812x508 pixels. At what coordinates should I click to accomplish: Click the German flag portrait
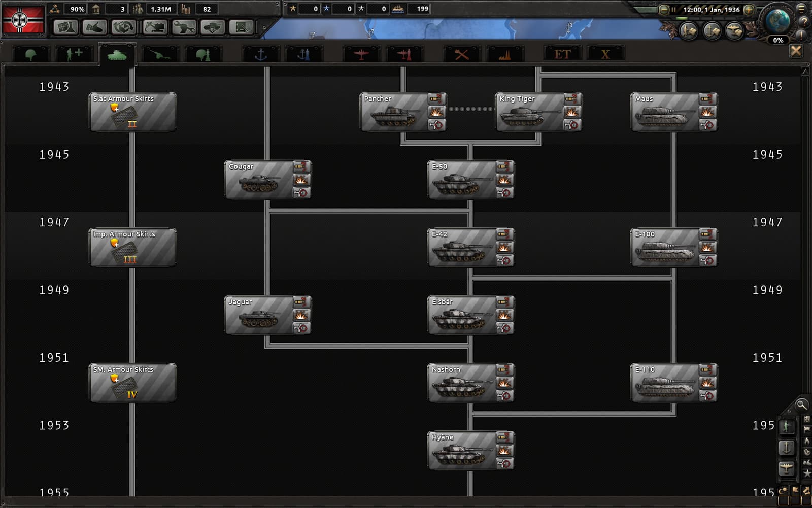coord(23,19)
